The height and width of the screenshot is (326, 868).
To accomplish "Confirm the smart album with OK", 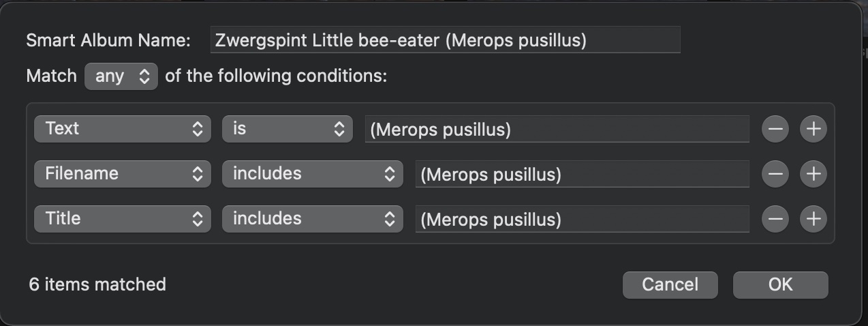I will tap(780, 284).
